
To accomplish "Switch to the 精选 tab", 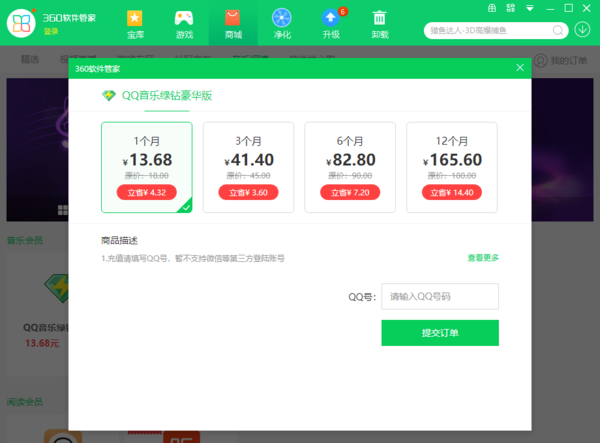I will click(x=29, y=60).
